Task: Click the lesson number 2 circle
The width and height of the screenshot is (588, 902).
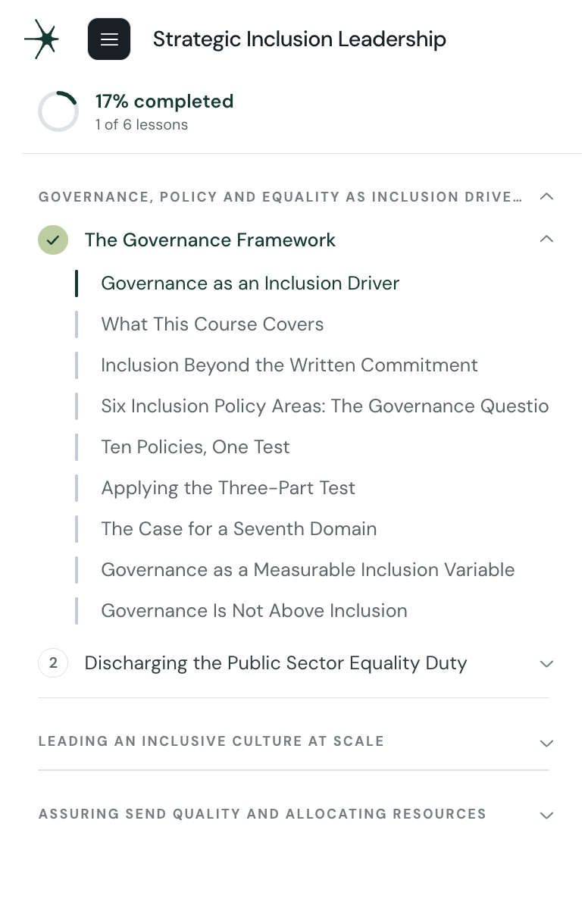Action: point(53,662)
